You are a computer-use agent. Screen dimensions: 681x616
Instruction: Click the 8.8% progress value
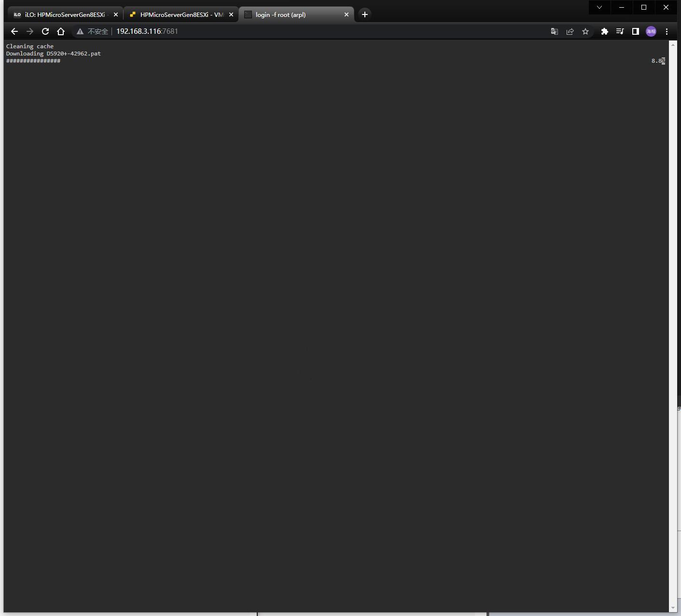click(658, 61)
